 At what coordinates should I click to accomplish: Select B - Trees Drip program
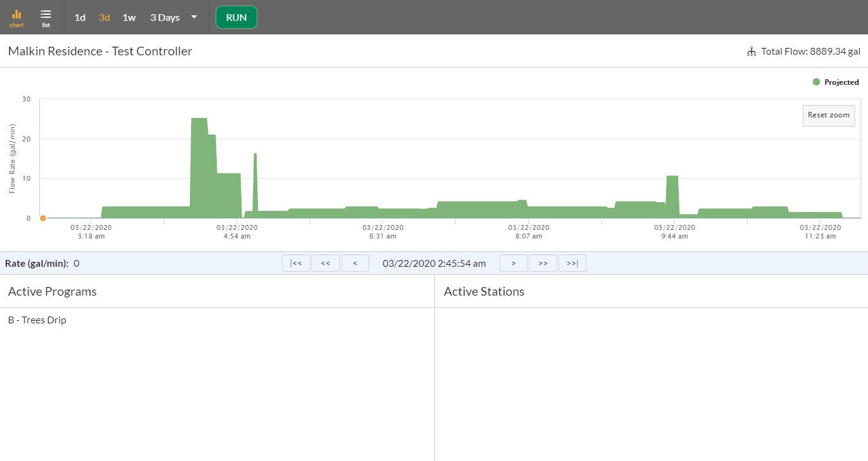tap(37, 320)
